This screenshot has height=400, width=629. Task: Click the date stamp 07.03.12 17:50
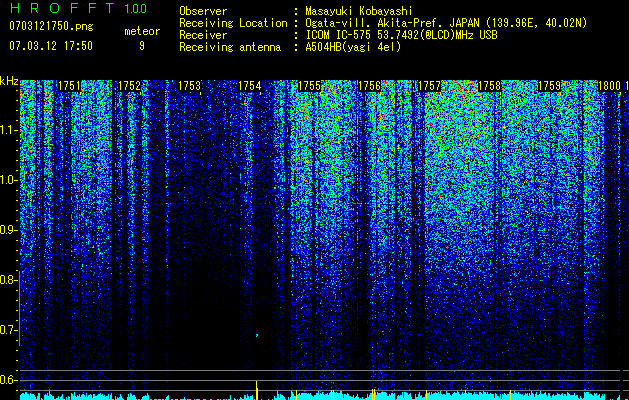pyautogui.click(x=51, y=46)
